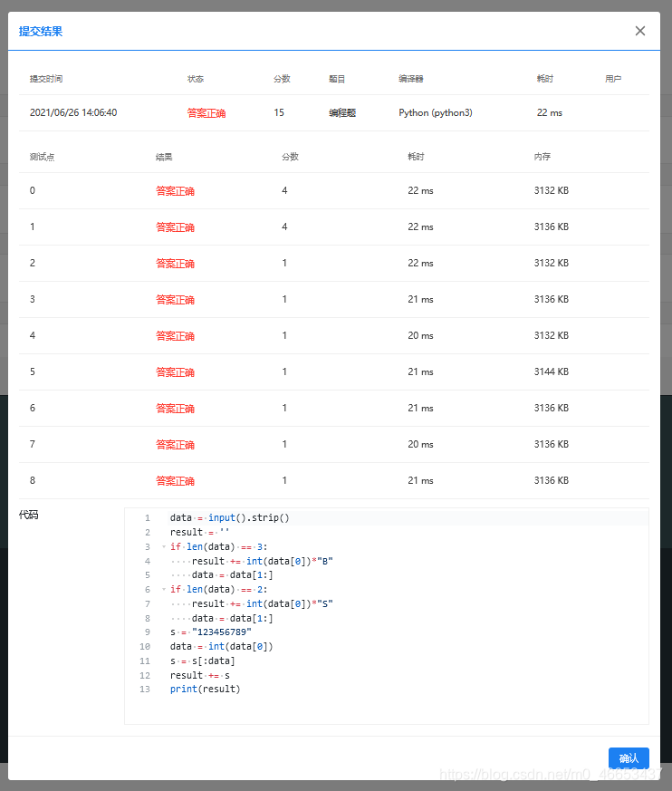The width and height of the screenshot is (672, 791).
Task: Click the 20 ms time for test point 7
Action: [420, 445]
